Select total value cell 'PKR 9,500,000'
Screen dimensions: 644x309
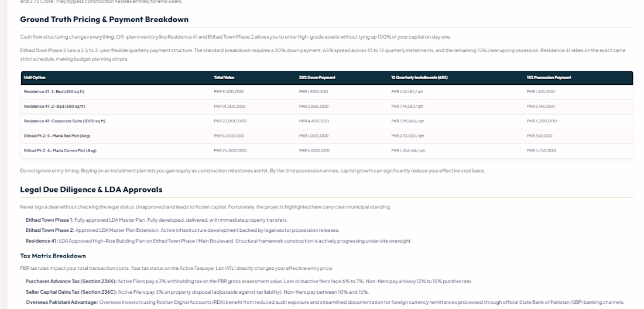[229, 91]
